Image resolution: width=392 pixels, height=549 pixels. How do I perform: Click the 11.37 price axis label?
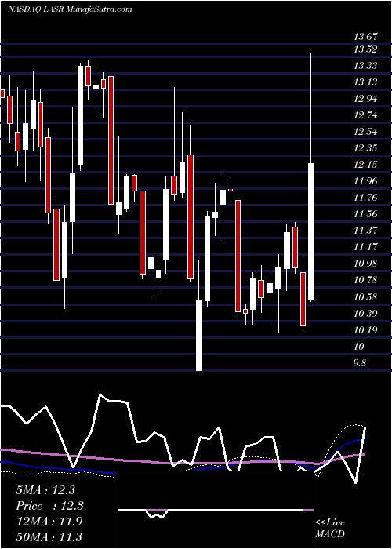click(366, 231)
